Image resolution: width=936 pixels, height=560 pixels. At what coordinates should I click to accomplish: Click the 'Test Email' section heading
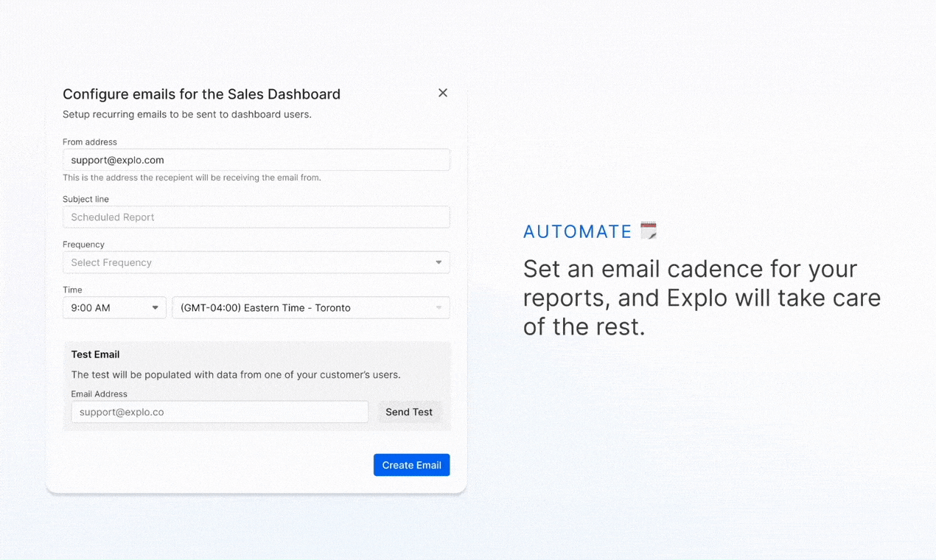point(95,354)
